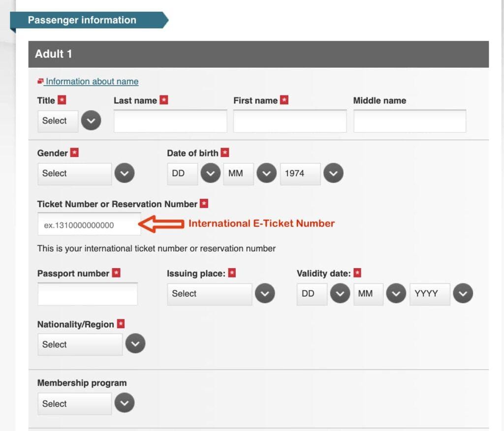
Task: Open the Nationality/Region Select box
Action: click(x=80, y=344)
